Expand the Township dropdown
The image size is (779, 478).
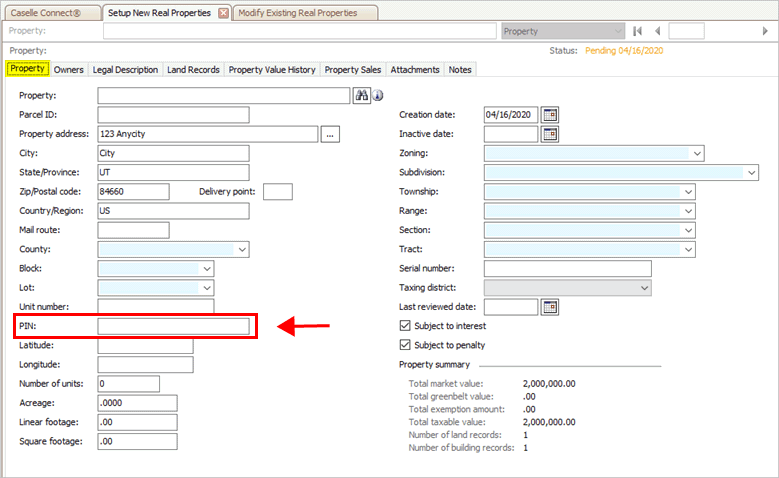689,192
